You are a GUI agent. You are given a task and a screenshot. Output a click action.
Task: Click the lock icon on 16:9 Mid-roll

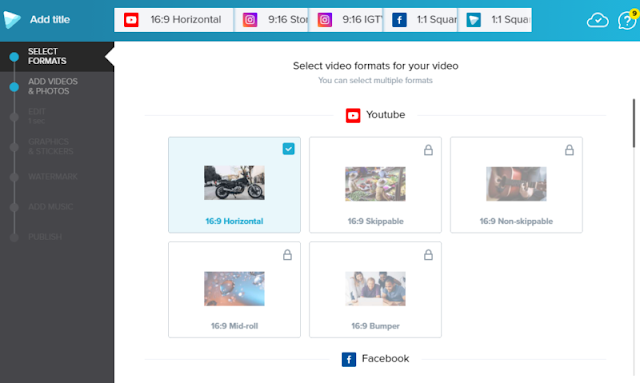pos(287,255)
